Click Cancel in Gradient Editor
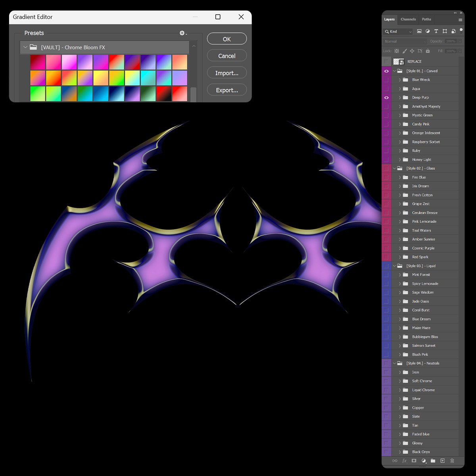The height and width of the screenshot is (476, 476). pos(227,56)
